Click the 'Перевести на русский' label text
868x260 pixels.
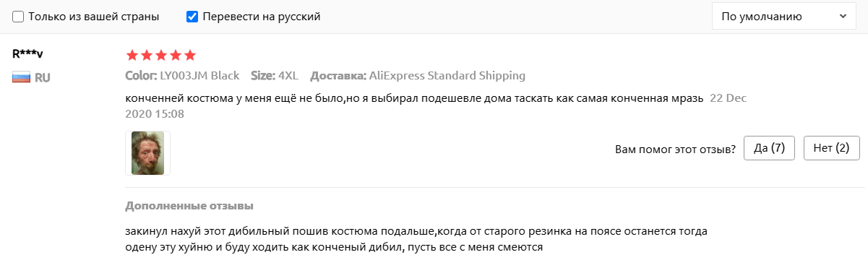262,16
